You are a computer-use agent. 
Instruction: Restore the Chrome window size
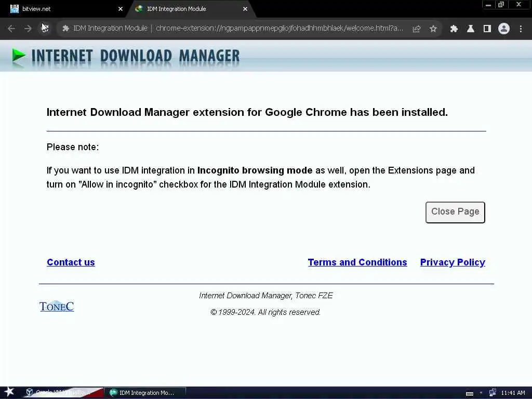coord(501,5)
